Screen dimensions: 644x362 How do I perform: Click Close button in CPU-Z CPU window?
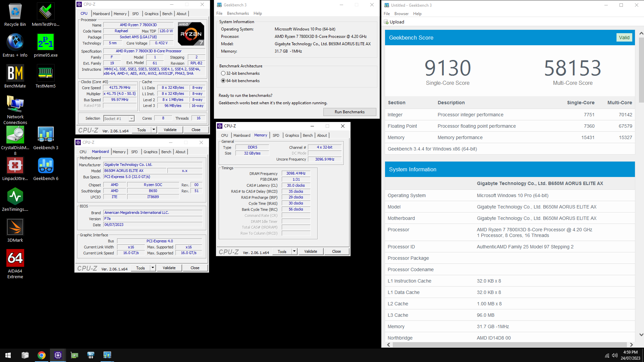click(x=196, y=130)
